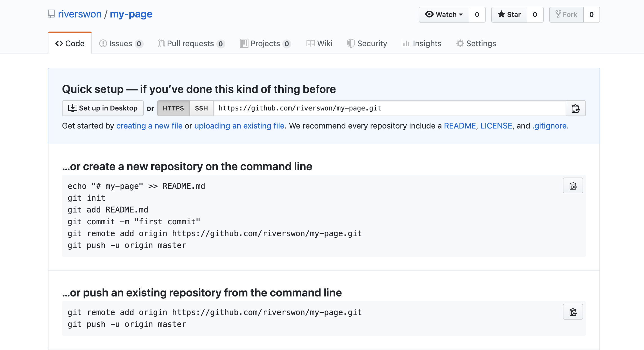
Task: Switch the clone URL to HTTPS
Action: [x=173, y=108]
